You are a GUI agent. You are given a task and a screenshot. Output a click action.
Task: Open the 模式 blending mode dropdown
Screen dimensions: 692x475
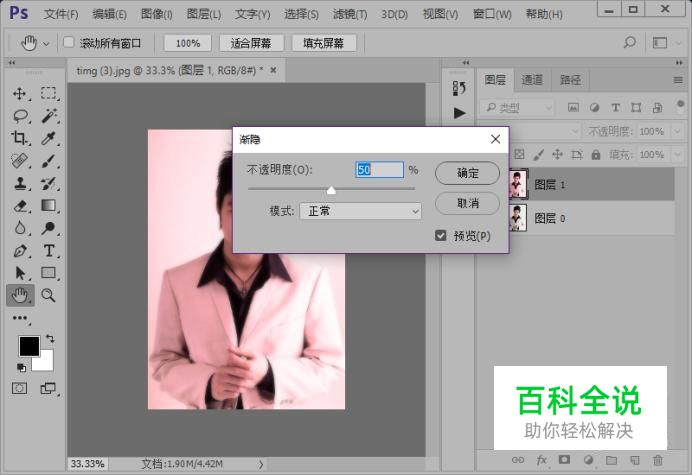point(361,211)
